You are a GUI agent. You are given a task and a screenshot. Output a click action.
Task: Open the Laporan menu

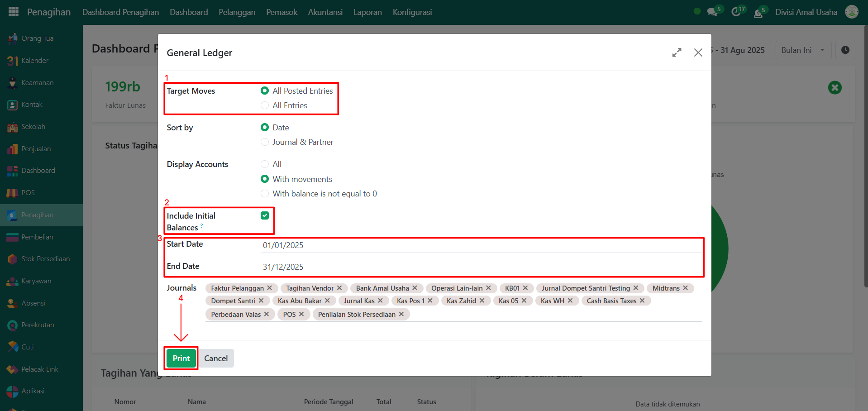[x=367, y=12]
